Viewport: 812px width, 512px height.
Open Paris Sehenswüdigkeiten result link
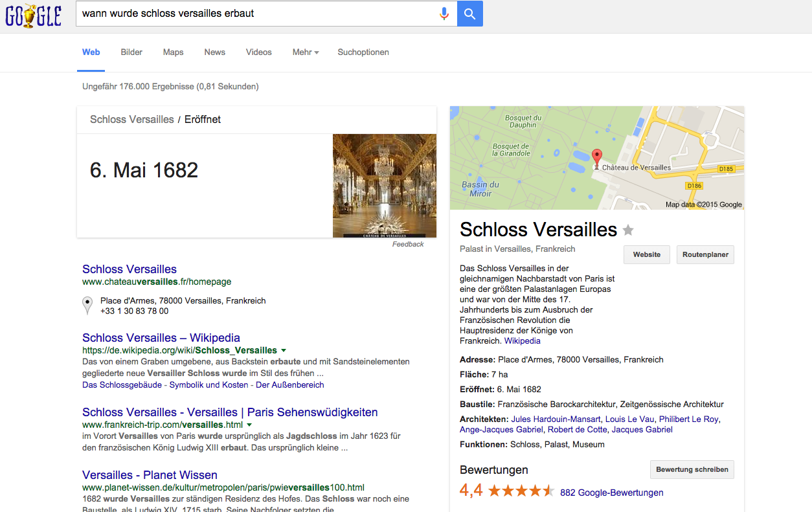click(x=230, y=412)
